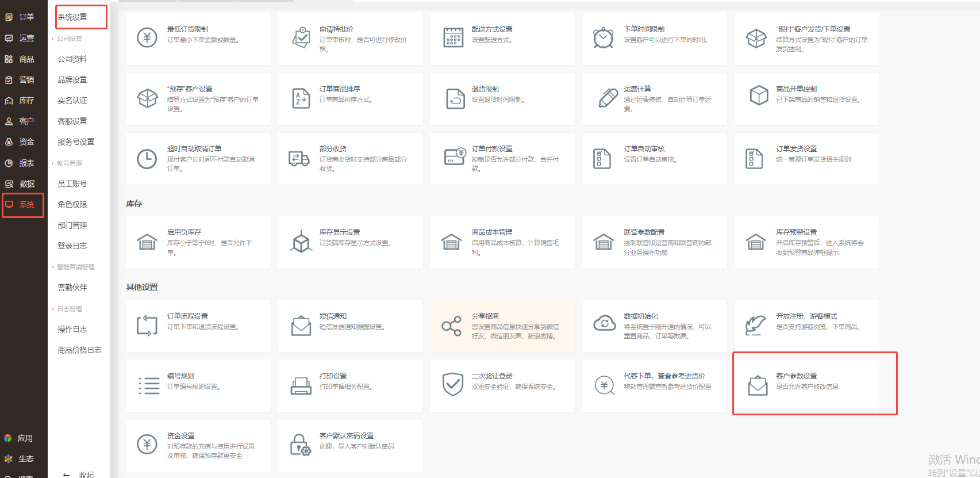This screenshot has height=478, width=980.
Task: Click the cube icon for 库存显示设置
Action: click(301, 242)
